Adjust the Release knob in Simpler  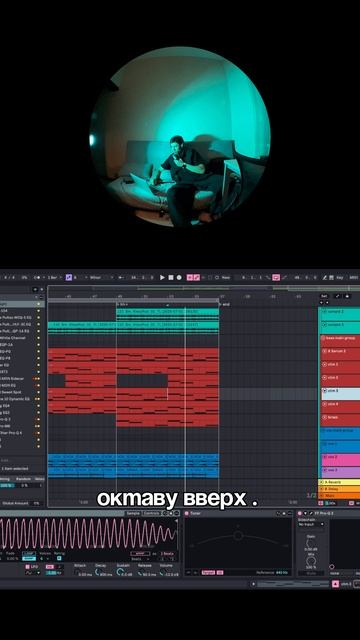point(140,573)
